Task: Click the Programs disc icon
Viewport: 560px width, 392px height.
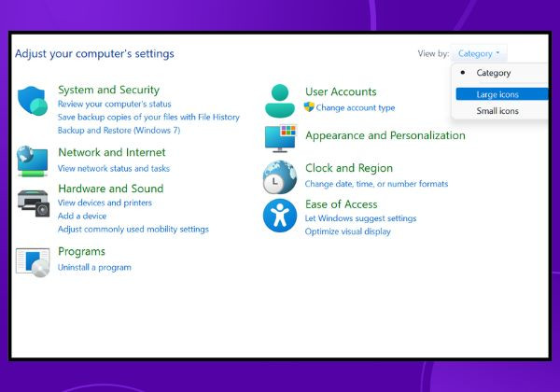Action: pos(33,262)
